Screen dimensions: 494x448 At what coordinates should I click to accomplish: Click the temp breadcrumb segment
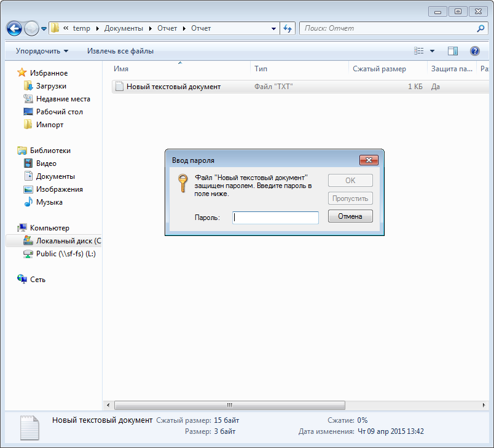point(82,28)
